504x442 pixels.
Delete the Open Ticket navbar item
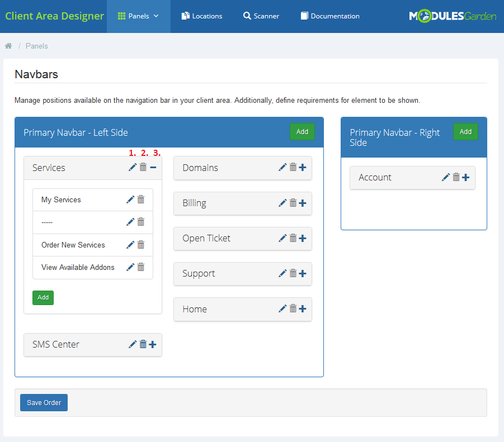tap(293, 238)
